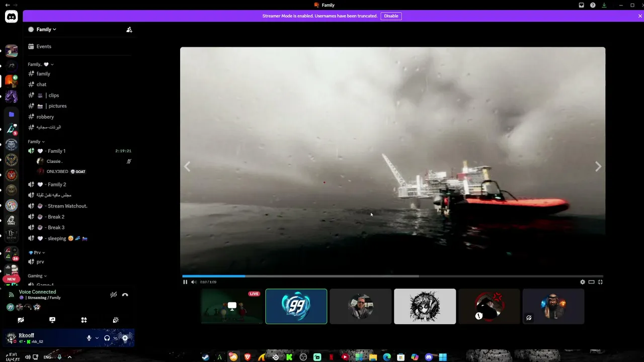Select the man with glasses participant tile
Viewport: 644px width, 362px height.
(x=361, y=306)
